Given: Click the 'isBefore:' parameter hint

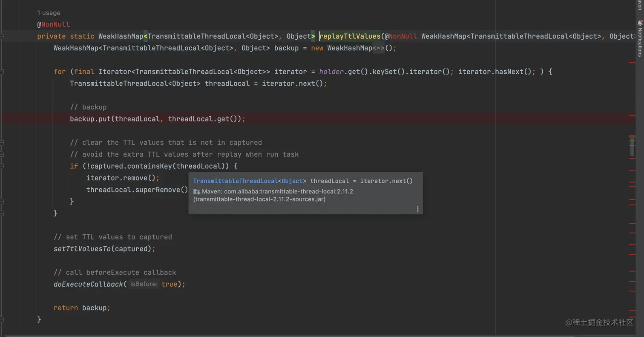Looking at the screenshot, I should click(x=144, y=284).
